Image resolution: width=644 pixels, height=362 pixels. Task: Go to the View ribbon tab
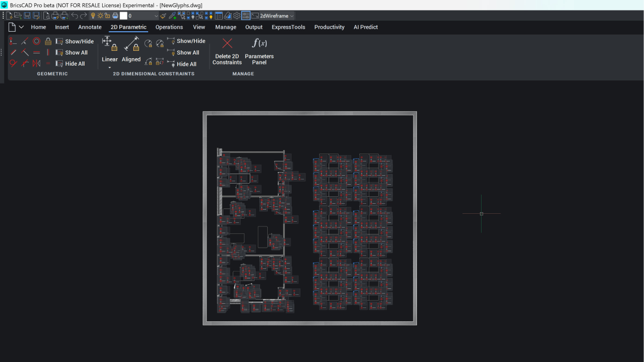pos(199,27)
